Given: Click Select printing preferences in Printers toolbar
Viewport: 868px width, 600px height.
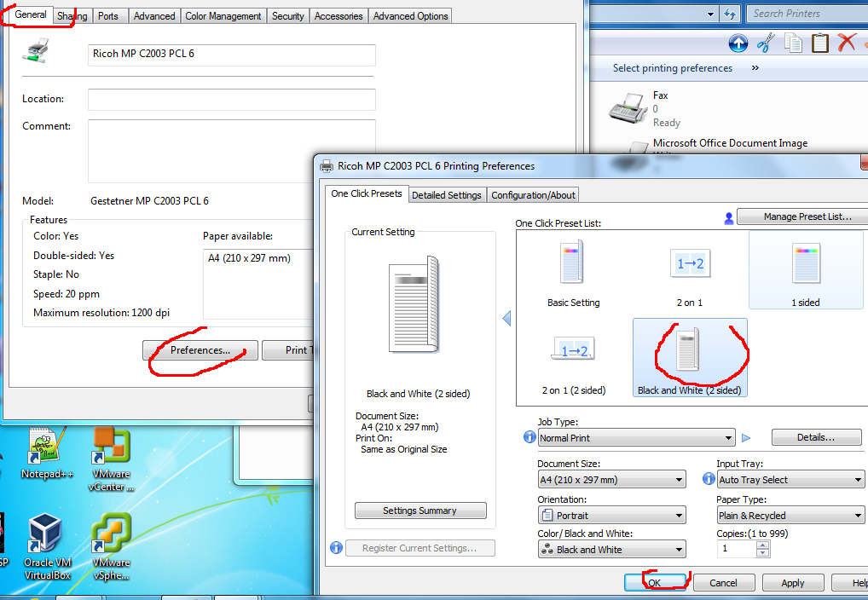Looking at the screenshot, I should (673, 68).
